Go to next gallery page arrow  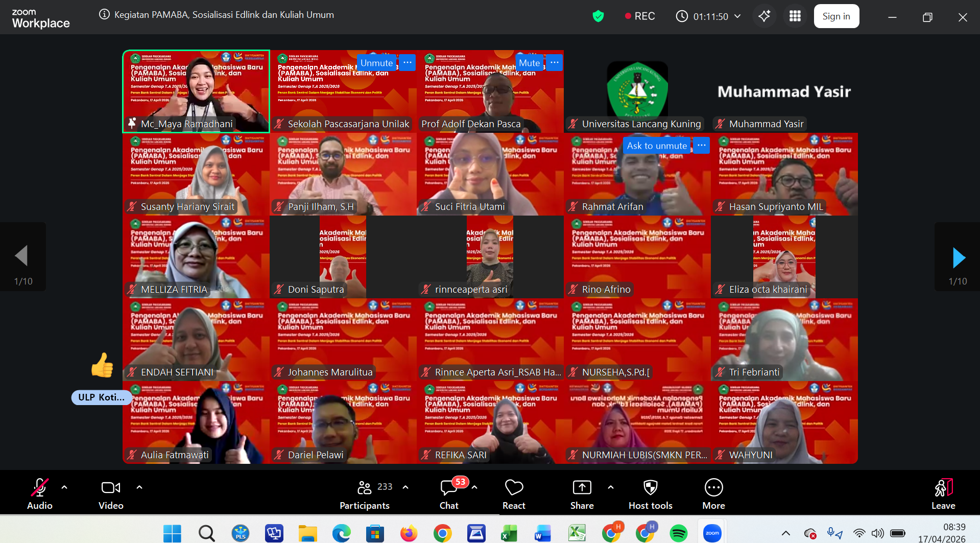(x=958, y=257)
